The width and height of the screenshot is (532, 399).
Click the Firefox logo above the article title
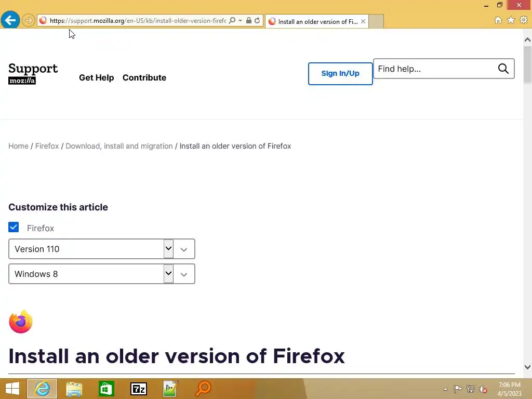(x=21, y=322)
